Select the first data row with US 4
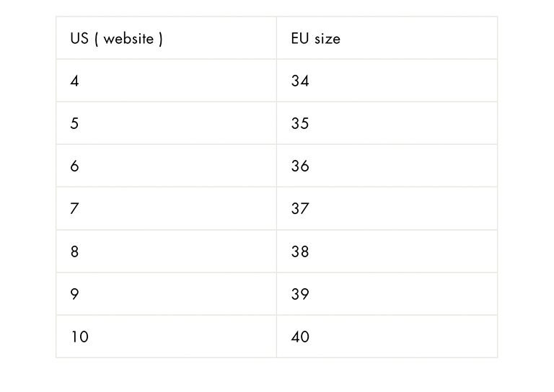 tap(276, 81)
